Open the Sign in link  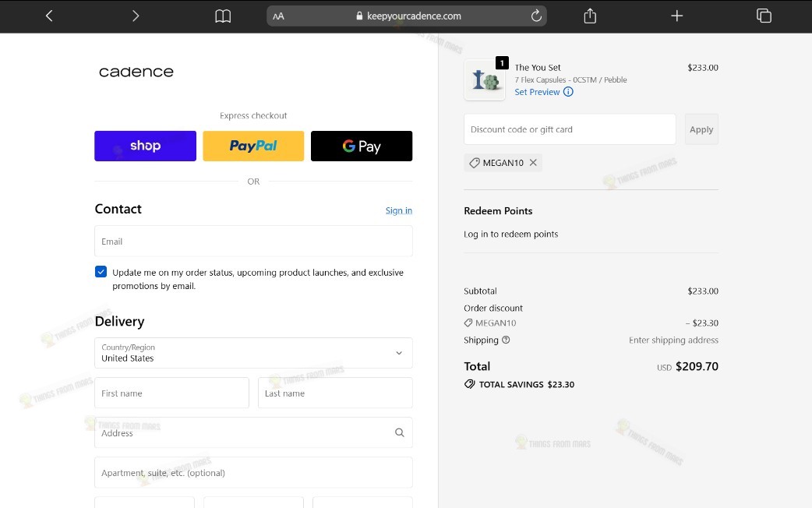(399, 210)
